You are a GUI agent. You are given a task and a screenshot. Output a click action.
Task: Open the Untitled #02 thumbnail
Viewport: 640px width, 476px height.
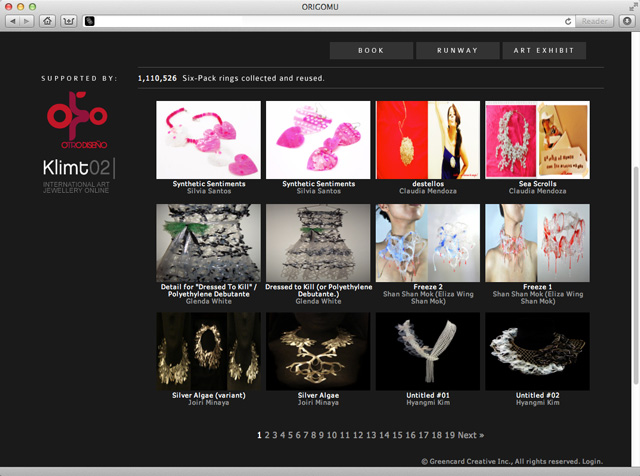pyautogui.click(x=537, y=351)
